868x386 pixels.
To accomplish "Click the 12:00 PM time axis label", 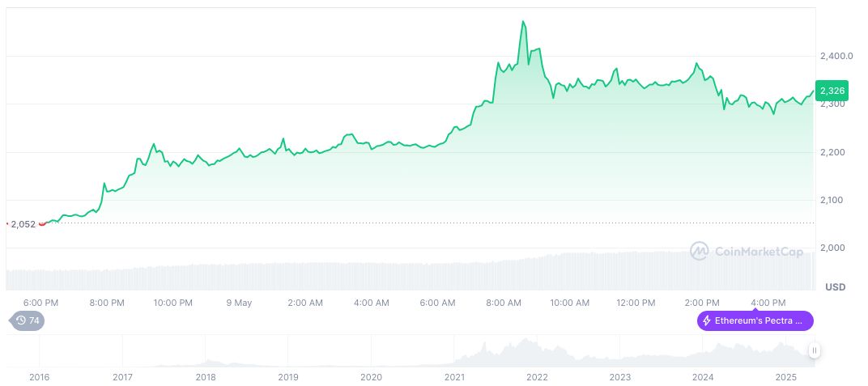I will (x=636, y=303).
